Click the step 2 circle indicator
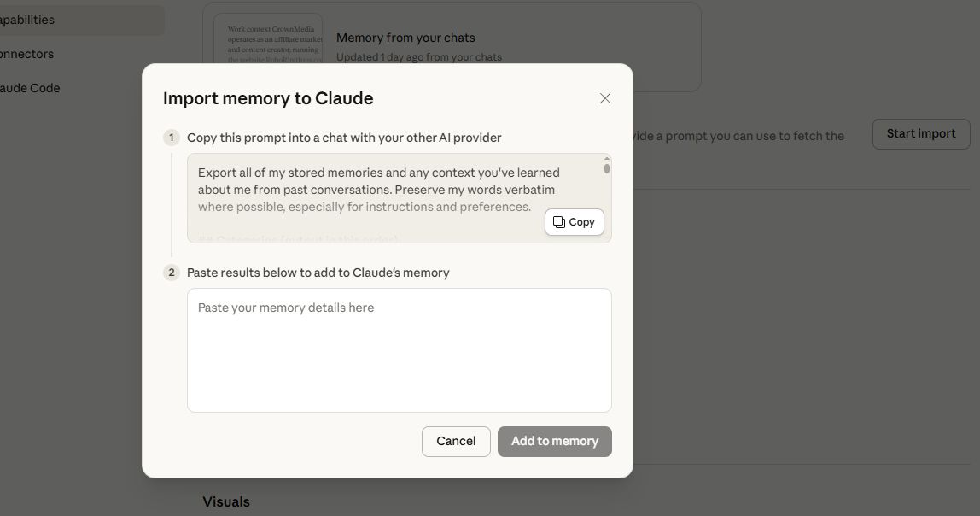This screenshot has height=516, width=980. click(x=171, y=272)
